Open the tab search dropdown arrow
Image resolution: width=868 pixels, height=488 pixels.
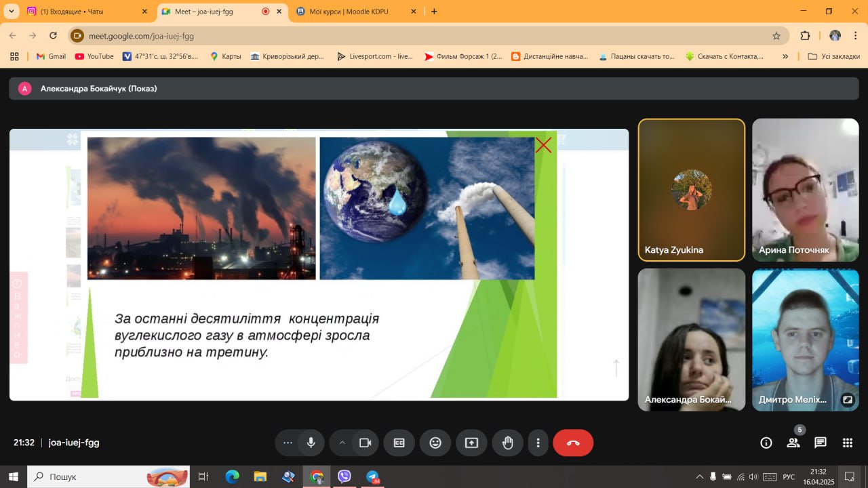(x=11, y=12)
